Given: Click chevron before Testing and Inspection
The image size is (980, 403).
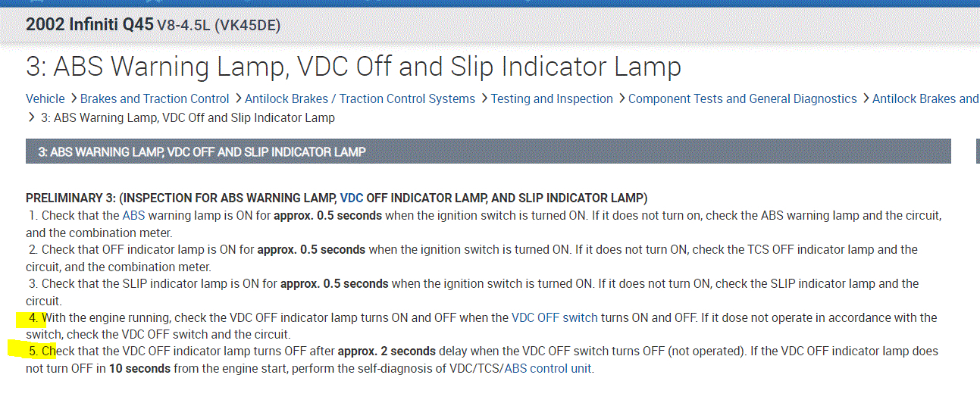Looking at the screenshot, I should [484, 98].
